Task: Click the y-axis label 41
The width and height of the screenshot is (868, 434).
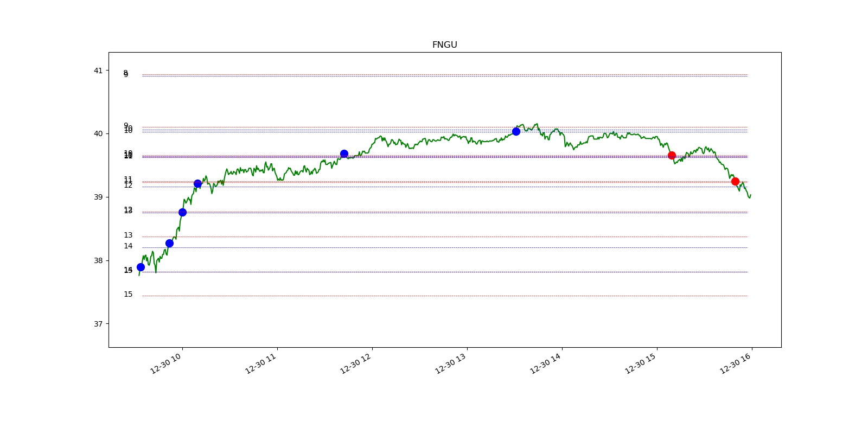Action: pos(98,71)
